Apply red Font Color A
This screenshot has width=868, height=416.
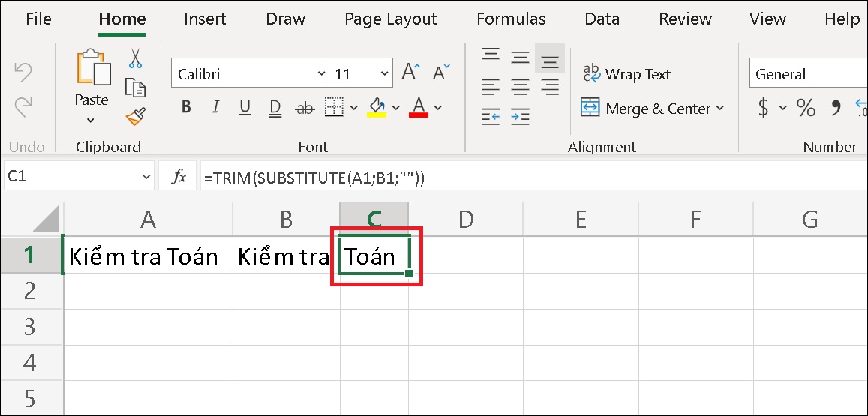419,107
